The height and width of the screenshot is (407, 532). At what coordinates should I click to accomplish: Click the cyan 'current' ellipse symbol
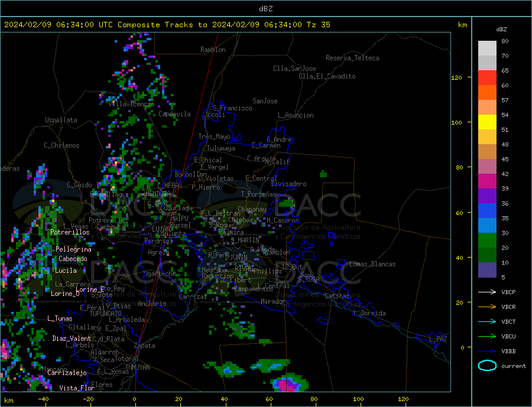[487, 366]
